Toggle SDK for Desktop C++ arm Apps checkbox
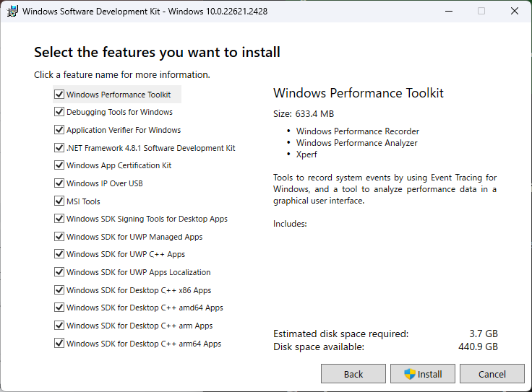The image size is (532, 392). [59, 326]
